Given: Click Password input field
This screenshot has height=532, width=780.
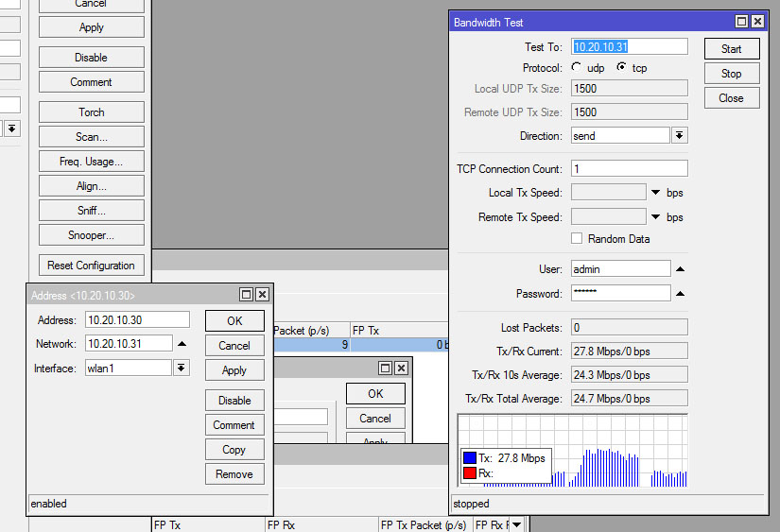Looking at the screenshot, I should point(620,293).
